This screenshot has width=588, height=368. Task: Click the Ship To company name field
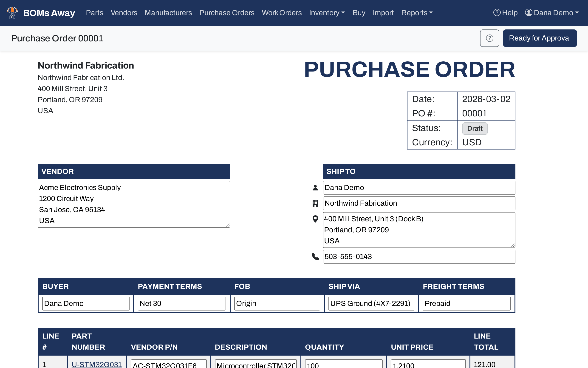419,203
